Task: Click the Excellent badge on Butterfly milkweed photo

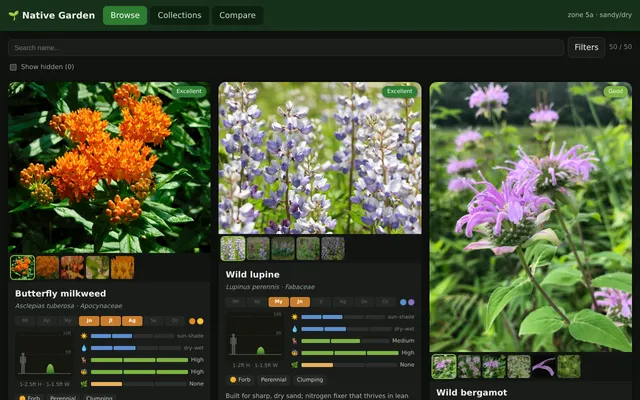Action: click(x=189, y=91)
